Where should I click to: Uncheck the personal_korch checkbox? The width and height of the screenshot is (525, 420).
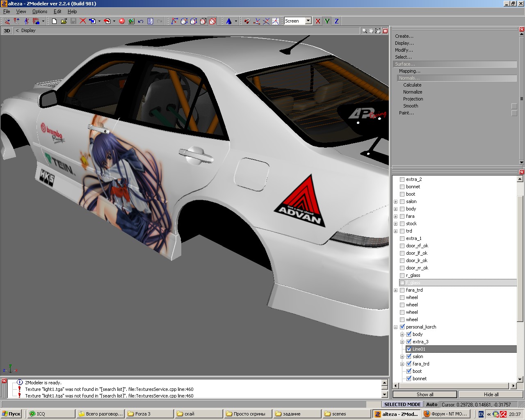(x=402, y=327)
